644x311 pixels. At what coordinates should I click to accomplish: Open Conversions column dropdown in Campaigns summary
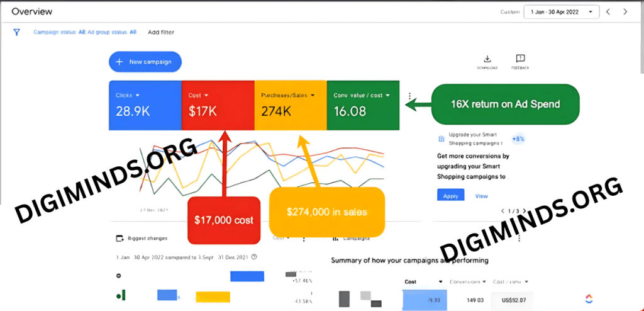point(485,282)
